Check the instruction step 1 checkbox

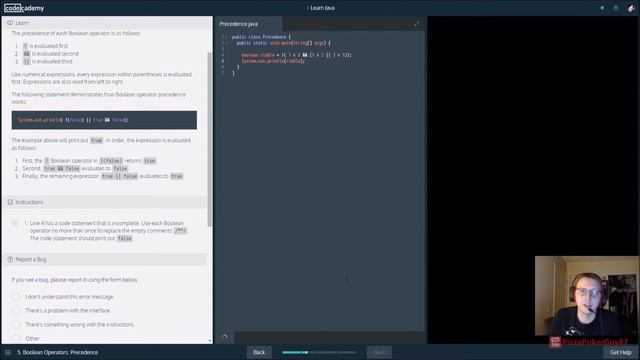pyautogui.click(x=16, y=223)
